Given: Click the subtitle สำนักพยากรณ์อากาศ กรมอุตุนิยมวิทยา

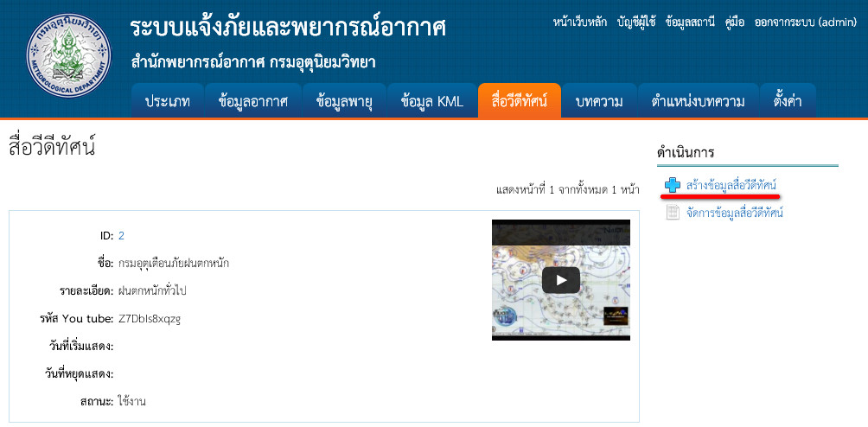Looking at the screenshot, I should 253,62.
